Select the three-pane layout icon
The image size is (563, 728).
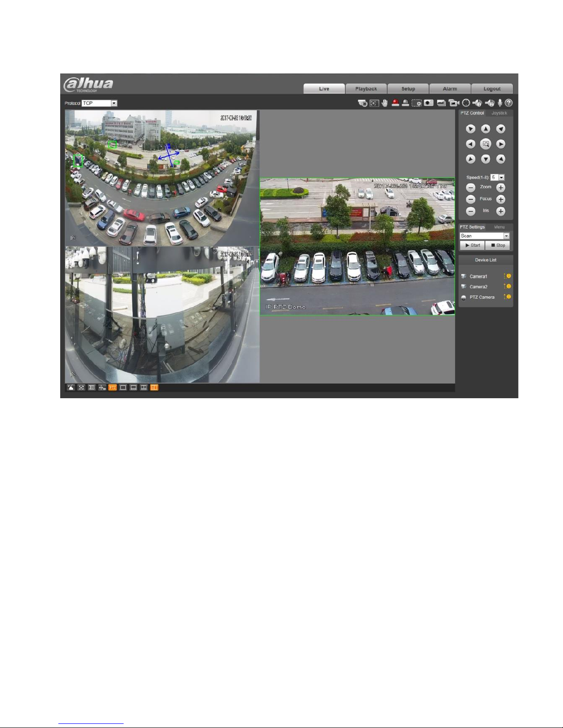[144, 388]
